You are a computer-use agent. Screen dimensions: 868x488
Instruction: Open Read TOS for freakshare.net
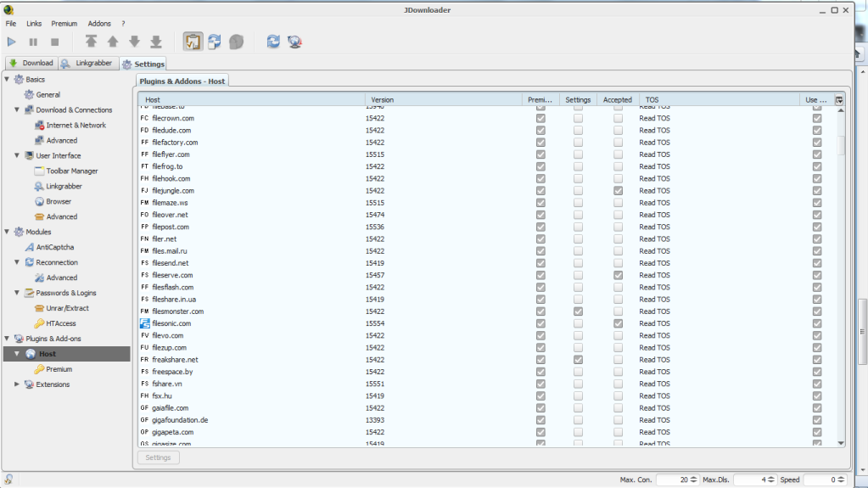pyautogui.click(x=654, y=360)
